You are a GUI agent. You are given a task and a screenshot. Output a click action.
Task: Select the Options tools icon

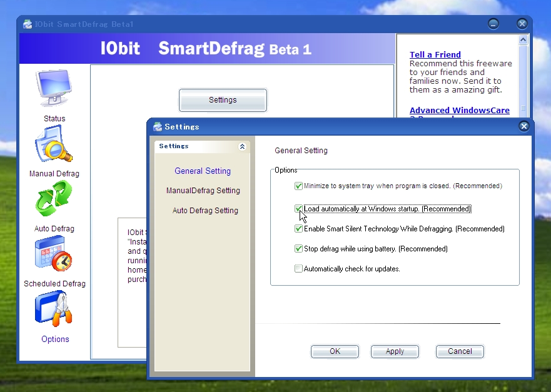click(53, 309)
